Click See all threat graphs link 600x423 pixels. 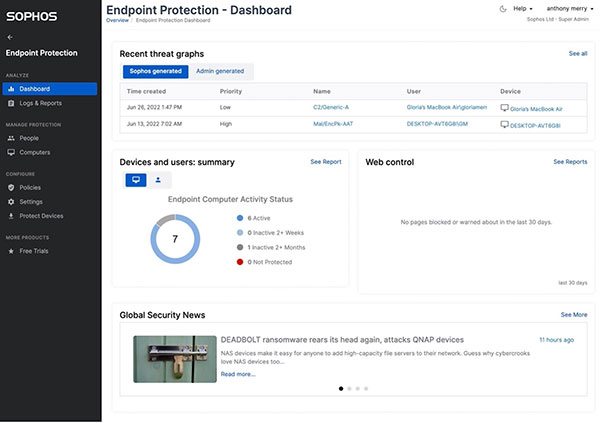coord(577,53)
